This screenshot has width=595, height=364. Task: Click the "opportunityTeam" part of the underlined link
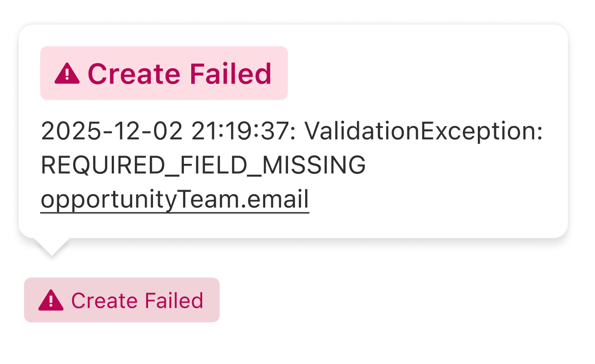tap(139, 199)
